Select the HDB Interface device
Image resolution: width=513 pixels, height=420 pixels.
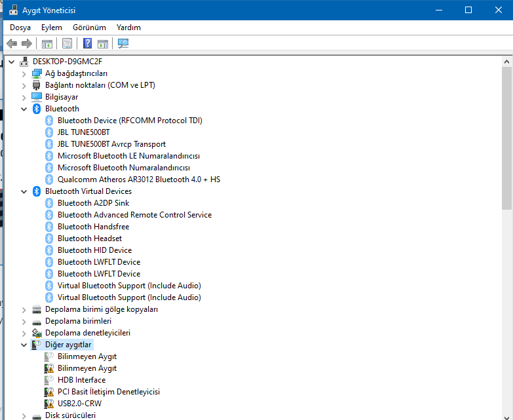click(81, 380)
